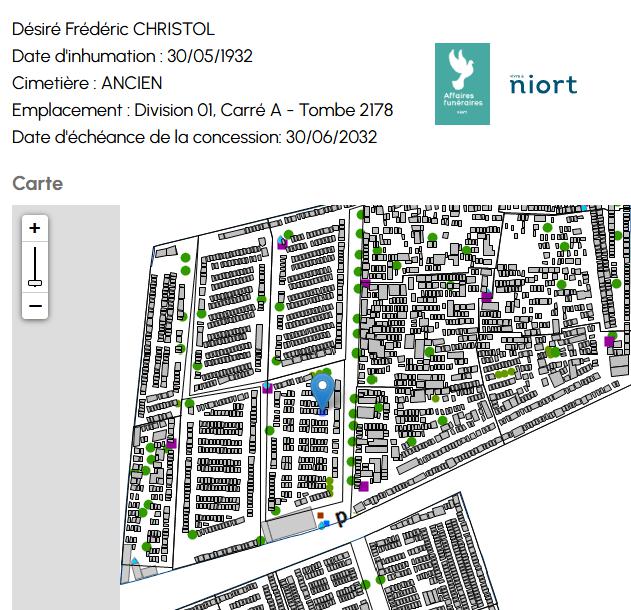631x610 pixels.
Task: Select the blue grave location pin
Action: pyautogui.click(x=322, y=390)
